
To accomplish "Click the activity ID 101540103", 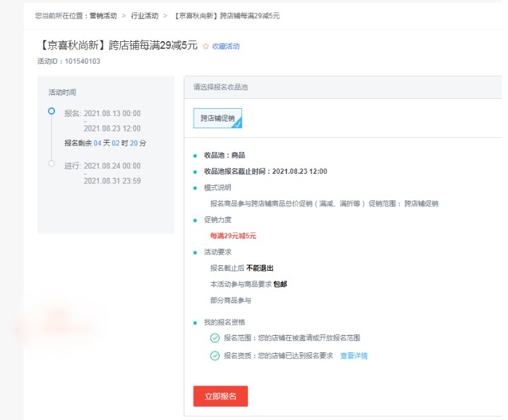I will (x=82, y=61).
